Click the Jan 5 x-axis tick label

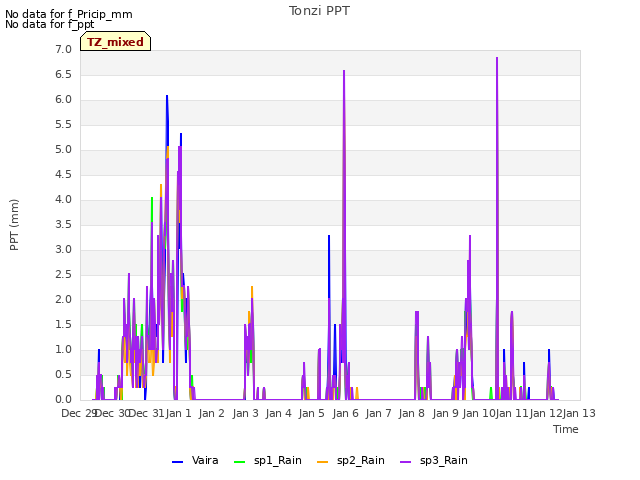coord(312,413)
